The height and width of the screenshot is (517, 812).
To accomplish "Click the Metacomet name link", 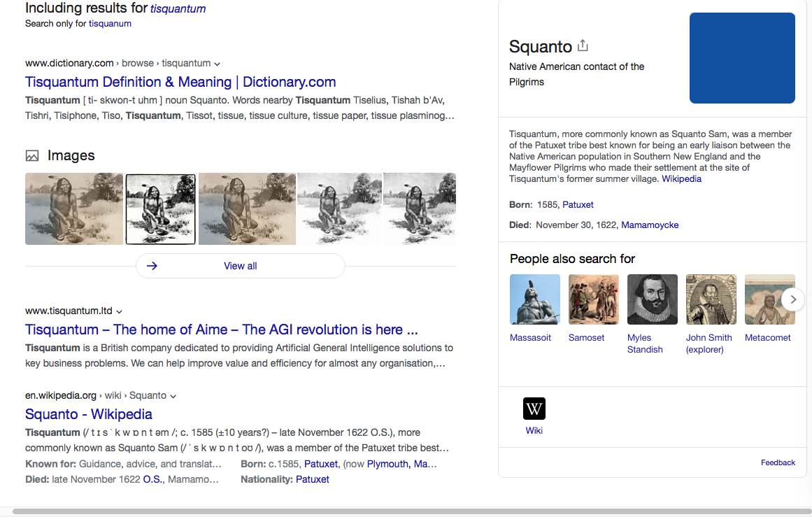I will (x=767, y=338).
